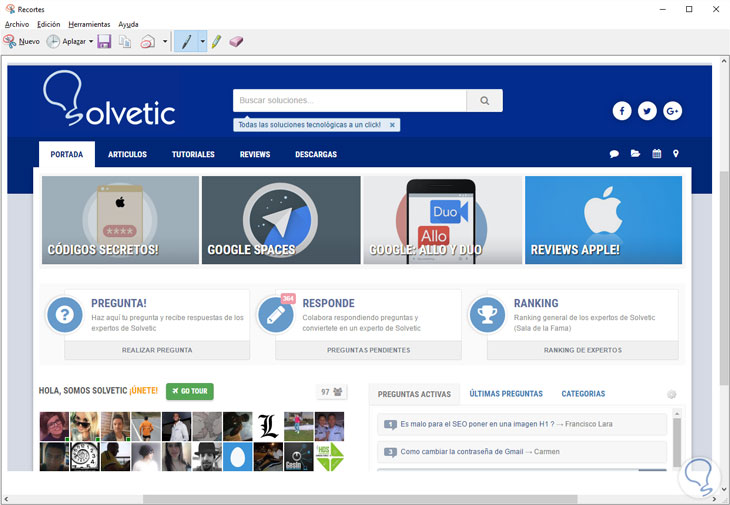Click the Recortes horizontal scrollbar
The height and width of the screenshot is (505, 730).
[359, 499]
